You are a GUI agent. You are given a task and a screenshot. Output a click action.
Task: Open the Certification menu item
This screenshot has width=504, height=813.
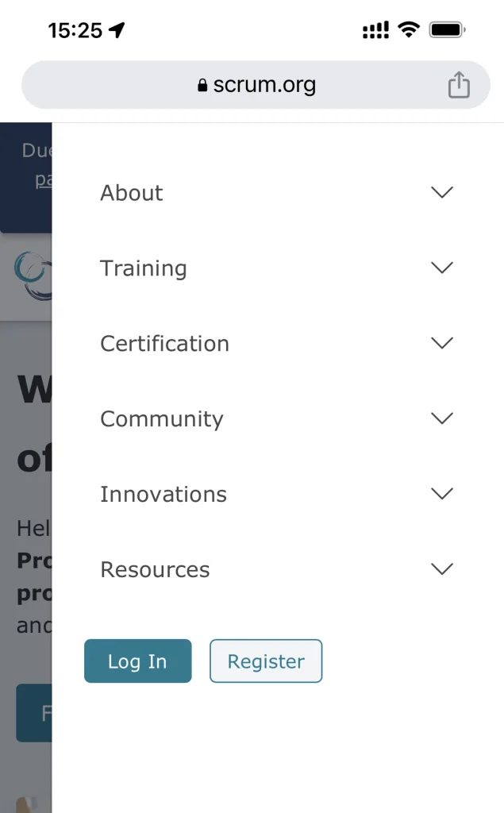point(164,343)
